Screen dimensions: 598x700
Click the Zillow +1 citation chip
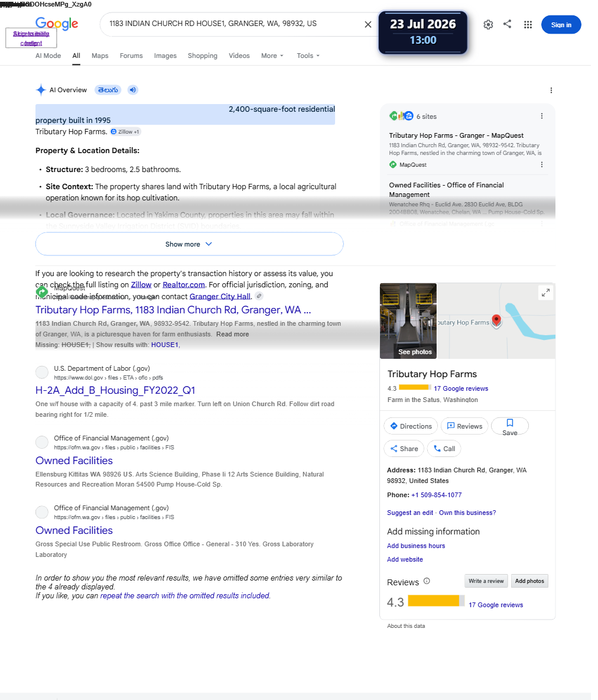click(x=125, y=132)
